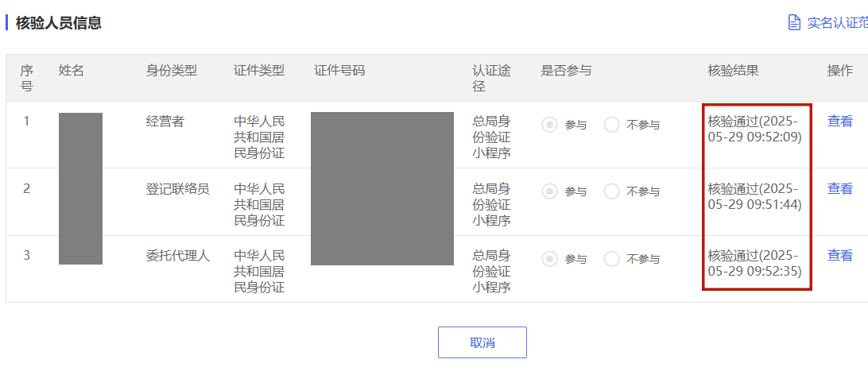Click the 取消 button

pos(482,342)
